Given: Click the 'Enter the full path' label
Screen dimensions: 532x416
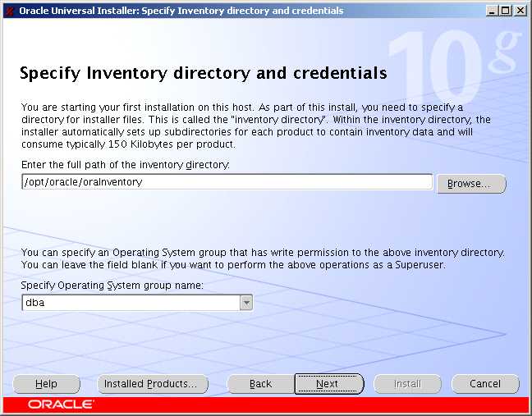Looking at the screenshot, I should (126, 165).
